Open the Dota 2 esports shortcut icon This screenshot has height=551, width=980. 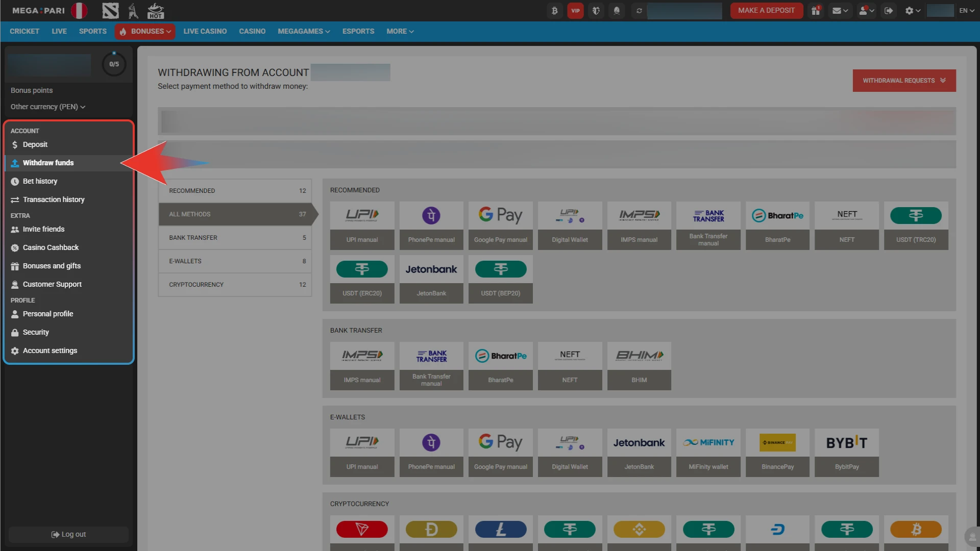click(110, 10)
